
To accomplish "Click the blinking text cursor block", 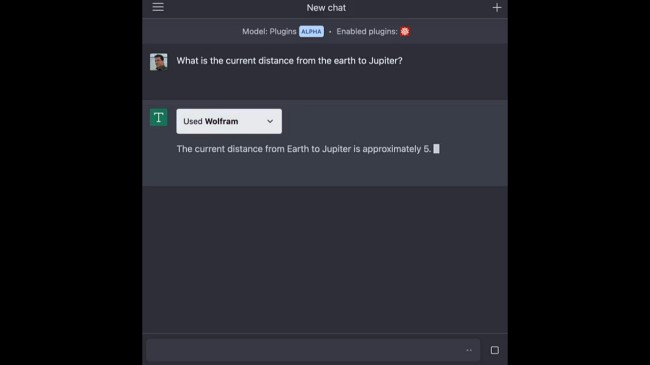I will tap(436, 149).
